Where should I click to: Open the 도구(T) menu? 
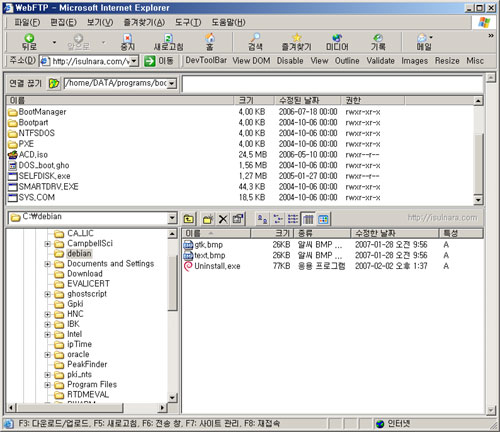click(x=188, y=22)
